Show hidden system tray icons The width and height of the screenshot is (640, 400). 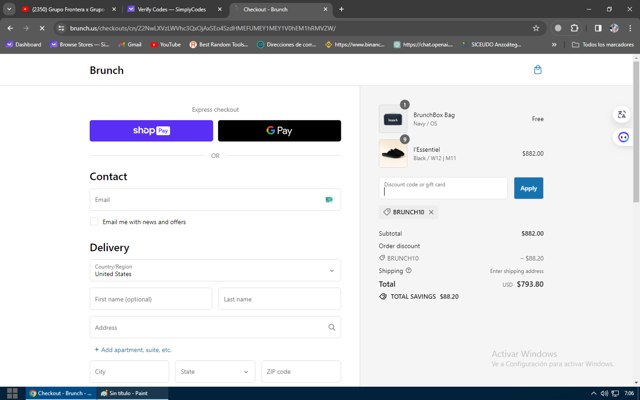pos(593,393)
